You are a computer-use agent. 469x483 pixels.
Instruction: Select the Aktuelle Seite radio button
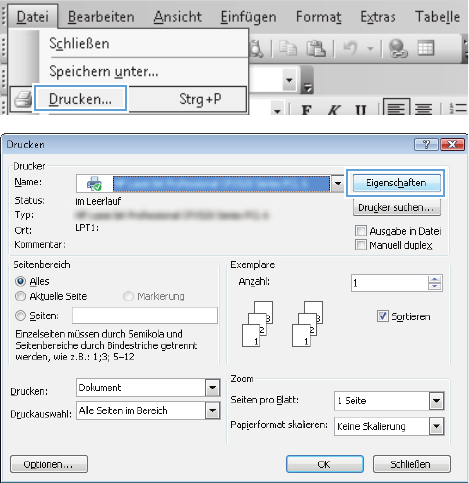tap(20, 296)
